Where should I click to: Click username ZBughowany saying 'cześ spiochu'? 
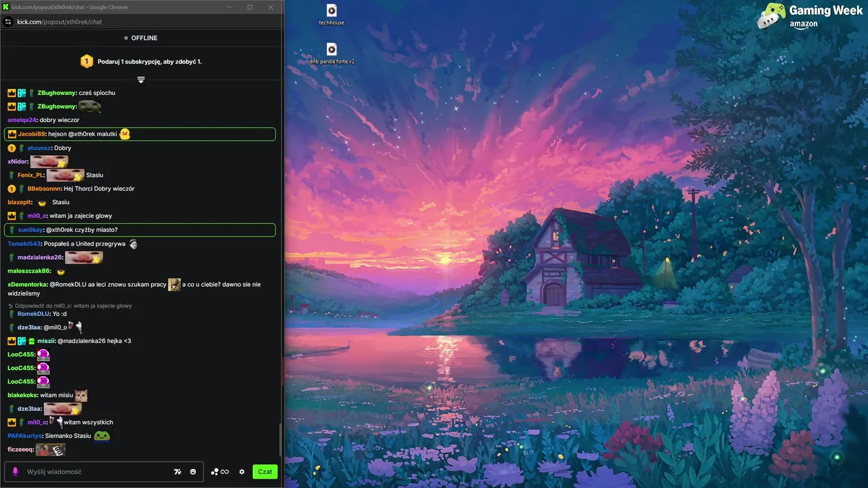pos(56,93)
